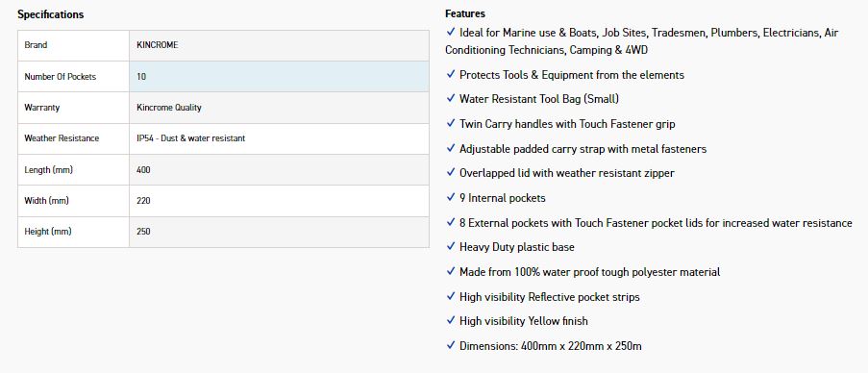Click Overlapped lid with weather resistant zipper
This screenshot has height=373, width=868.
pyautogui.click(x=567, y=173)
